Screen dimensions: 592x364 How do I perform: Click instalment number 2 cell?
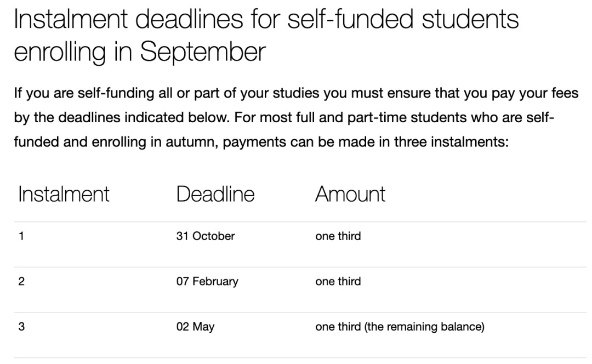[21, 282]
